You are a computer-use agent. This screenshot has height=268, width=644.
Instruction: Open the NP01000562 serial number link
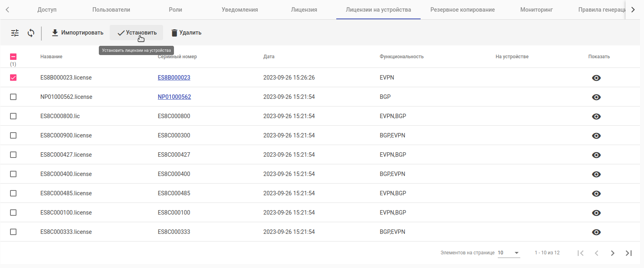pyautogui.click(x=174, y=97)
